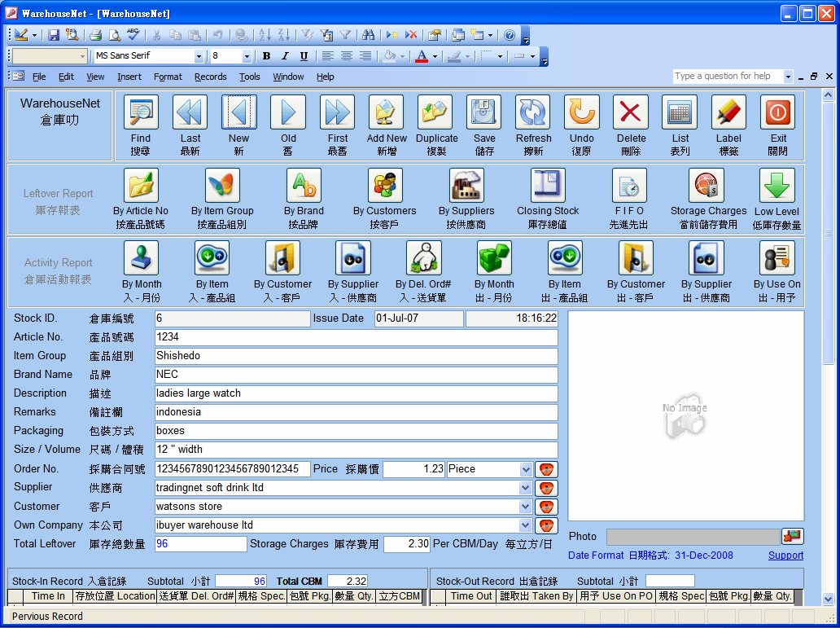
Task: Open Storage Charges report icon
Action: pos(707,186)
